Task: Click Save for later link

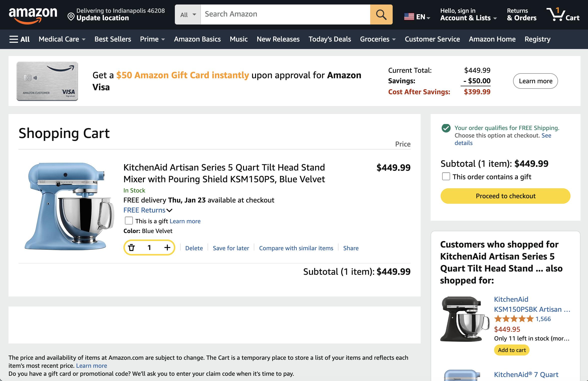Action: pyautogui.click(x=231, y=248)
